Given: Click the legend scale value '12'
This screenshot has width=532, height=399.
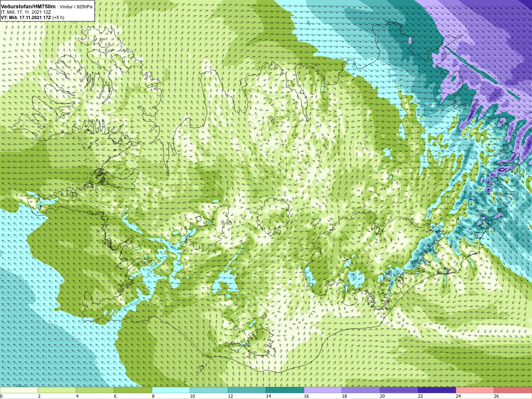Looking at the screenshot, I should (230, 396).
